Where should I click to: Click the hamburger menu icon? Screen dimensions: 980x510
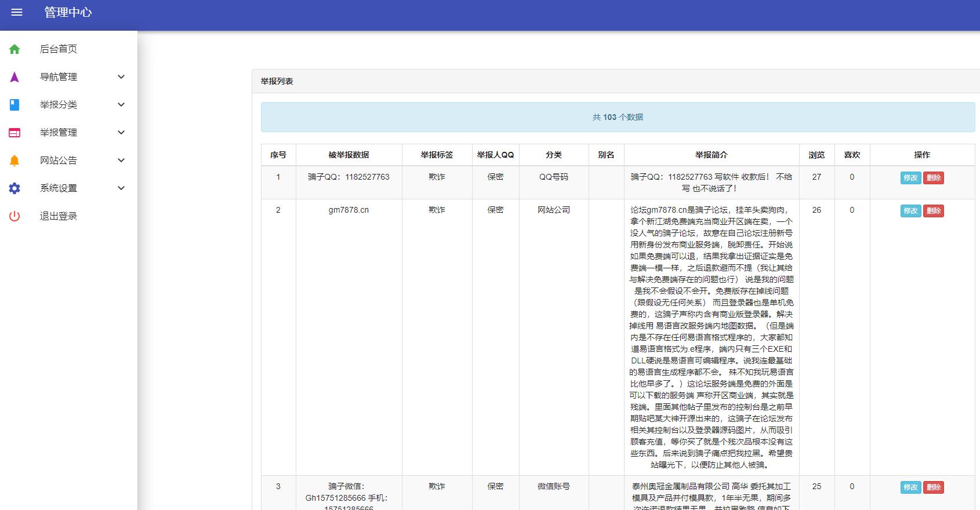17,12
